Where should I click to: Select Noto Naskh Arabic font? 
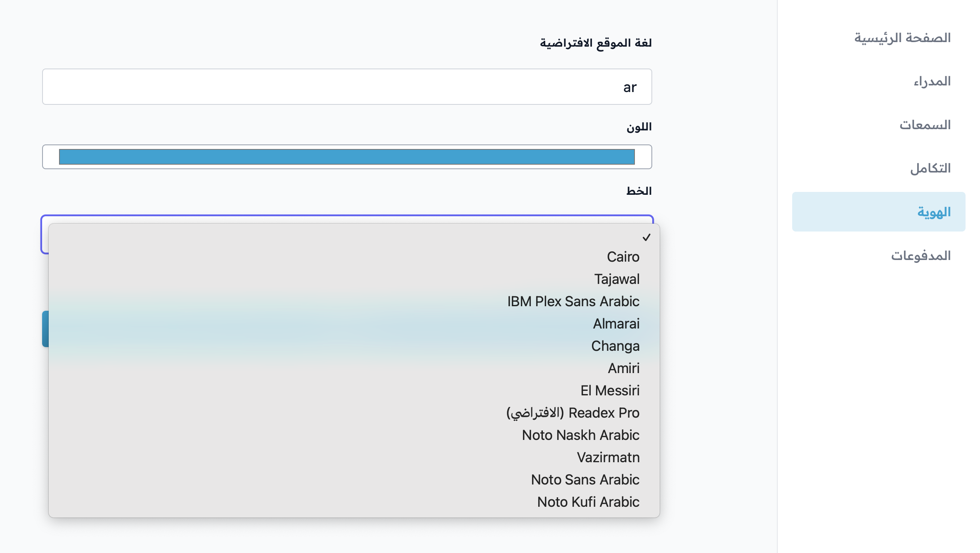click(354, 435)
